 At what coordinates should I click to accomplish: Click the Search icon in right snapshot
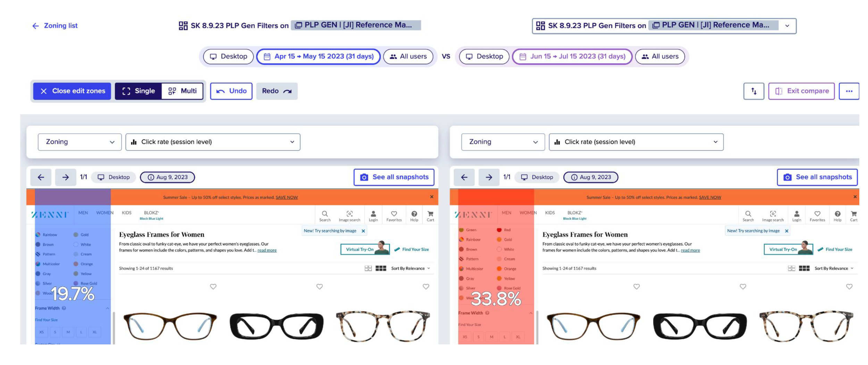[x=748, y=216]
